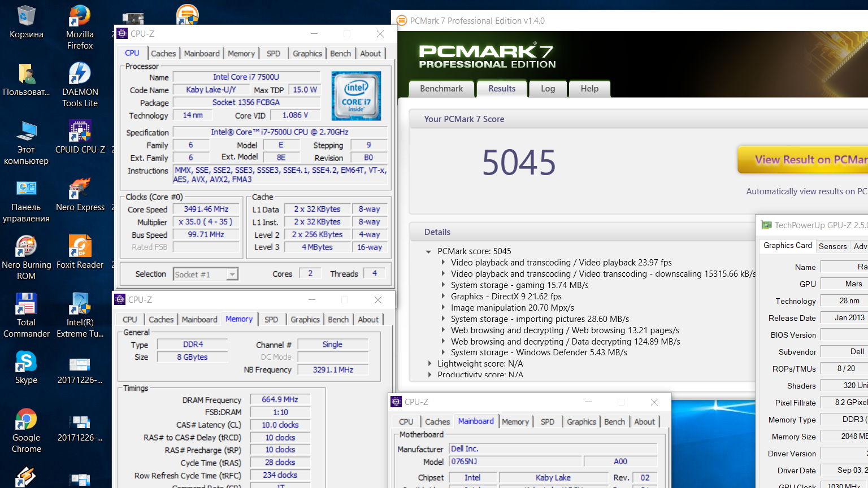Open Intel(R) Extreme Tuning desktop icon
Screen dimensions: 868x488
tap(80, 316)
